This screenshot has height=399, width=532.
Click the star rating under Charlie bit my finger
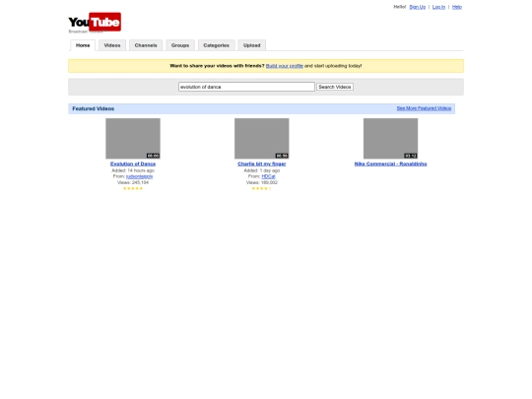[262, 188]
